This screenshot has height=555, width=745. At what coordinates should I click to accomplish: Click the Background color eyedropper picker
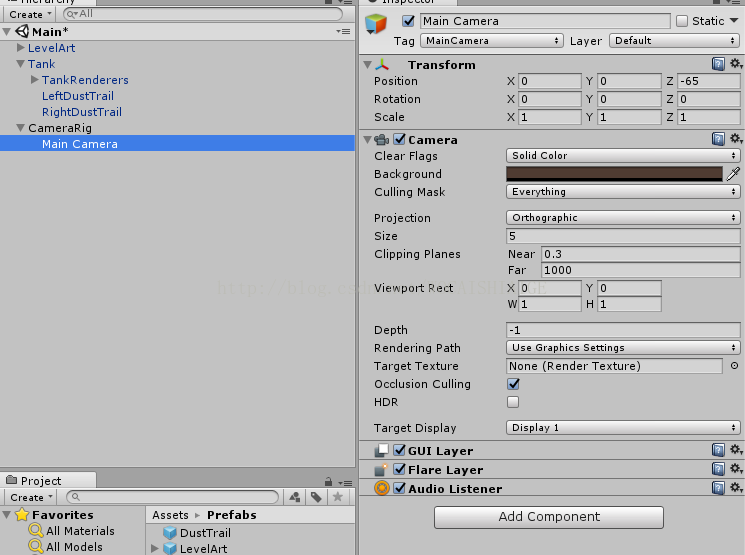click(x=733, y=174)
